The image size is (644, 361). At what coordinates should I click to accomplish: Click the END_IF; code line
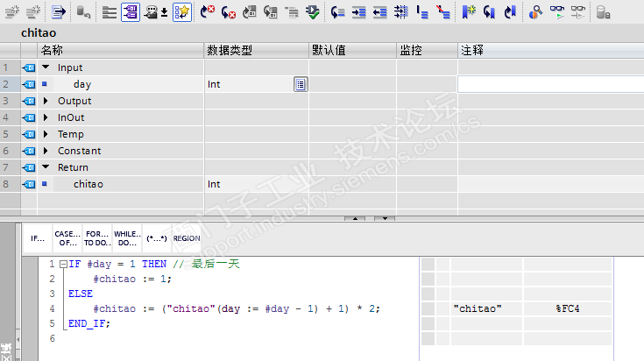coord(89,323)
